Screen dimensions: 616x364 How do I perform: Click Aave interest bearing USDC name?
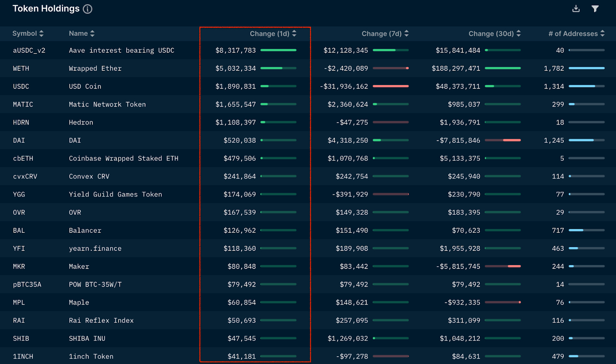[122, 50]
